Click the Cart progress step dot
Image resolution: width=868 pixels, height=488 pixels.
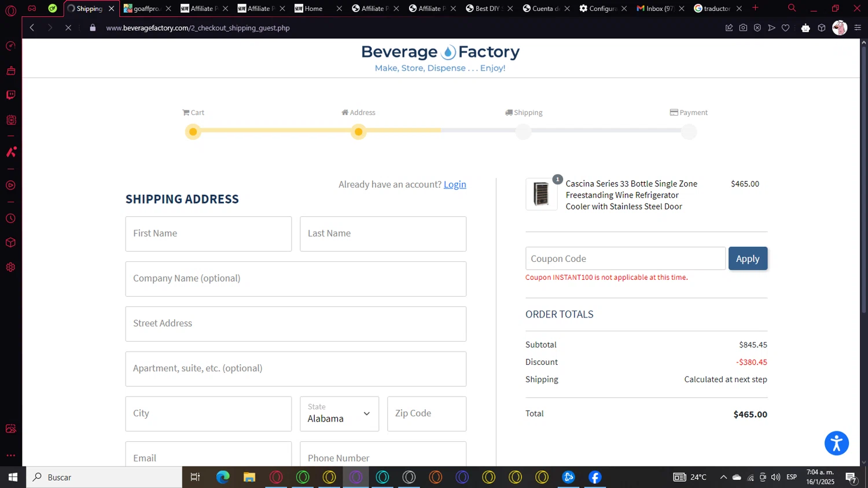193,132
